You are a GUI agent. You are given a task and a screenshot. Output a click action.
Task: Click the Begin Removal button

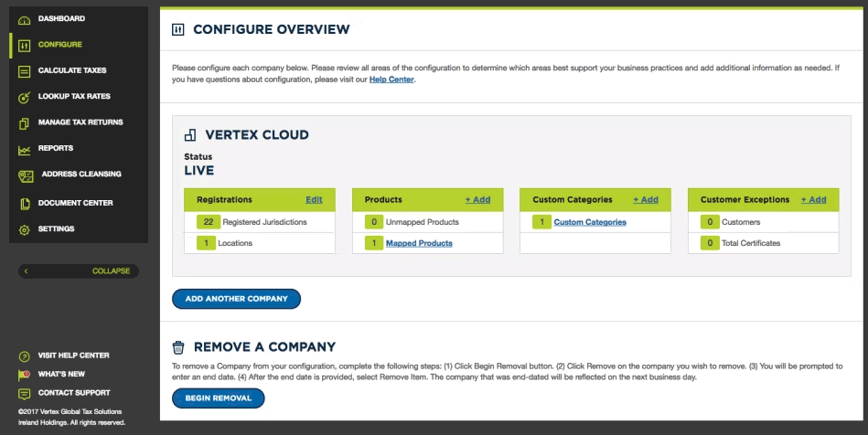(x=218, y=398)
